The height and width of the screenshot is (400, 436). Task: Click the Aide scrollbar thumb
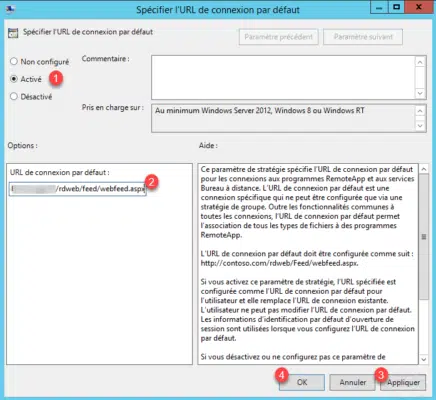(x=424, y=237)
